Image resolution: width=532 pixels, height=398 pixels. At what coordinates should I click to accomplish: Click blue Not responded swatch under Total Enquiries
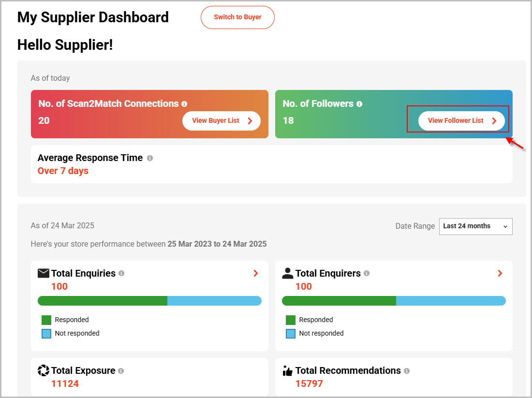[x=46, y=334]
